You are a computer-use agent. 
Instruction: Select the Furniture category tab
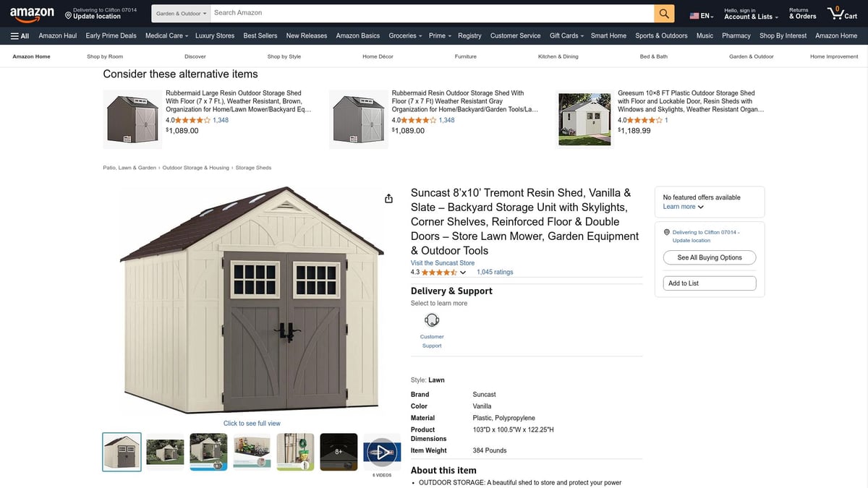466,56
